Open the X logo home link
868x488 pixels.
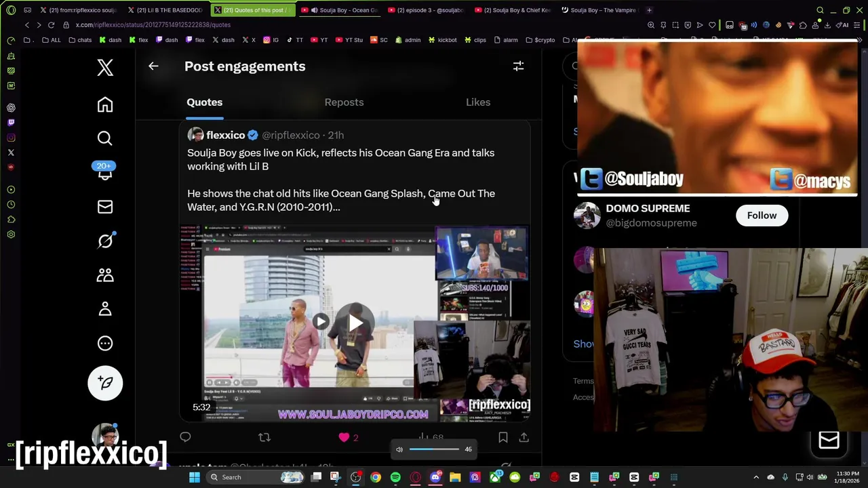point(104,67)
